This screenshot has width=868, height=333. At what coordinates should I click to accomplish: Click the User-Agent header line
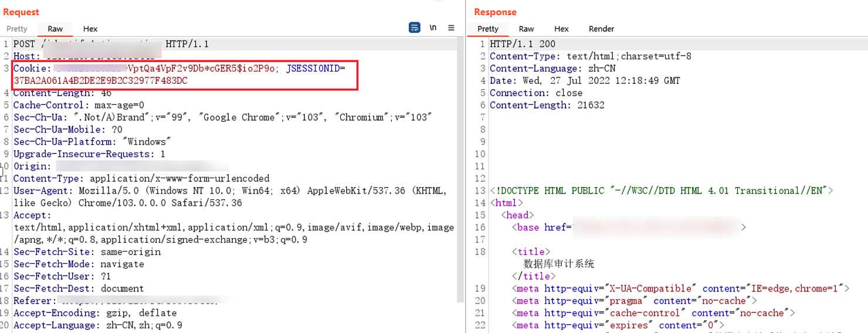[x=229, y=191]
